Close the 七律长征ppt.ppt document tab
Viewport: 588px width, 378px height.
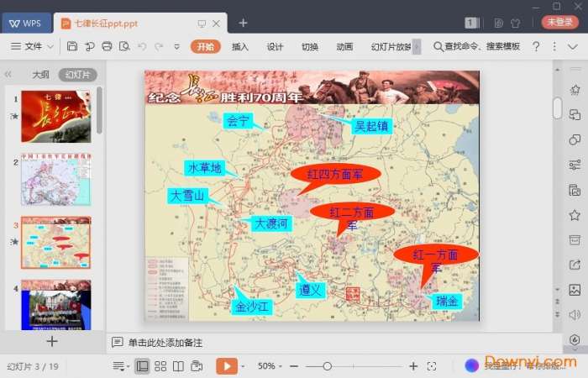point(217,24)
